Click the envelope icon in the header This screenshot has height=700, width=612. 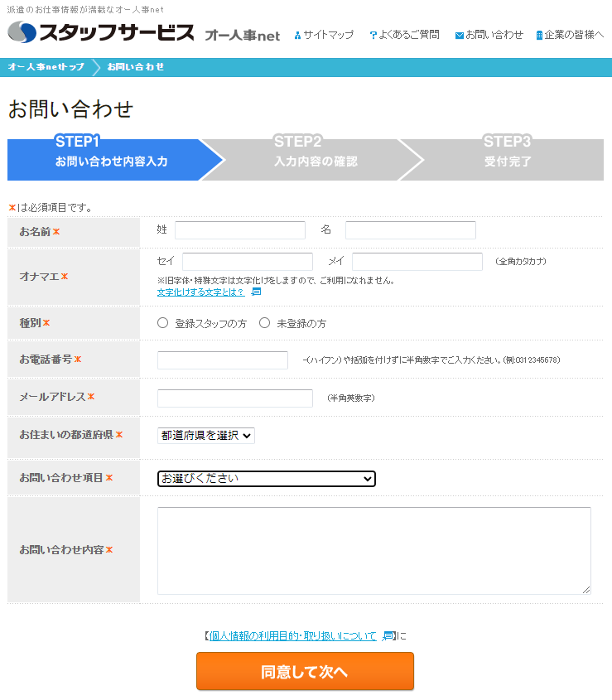tap(460, 36)
